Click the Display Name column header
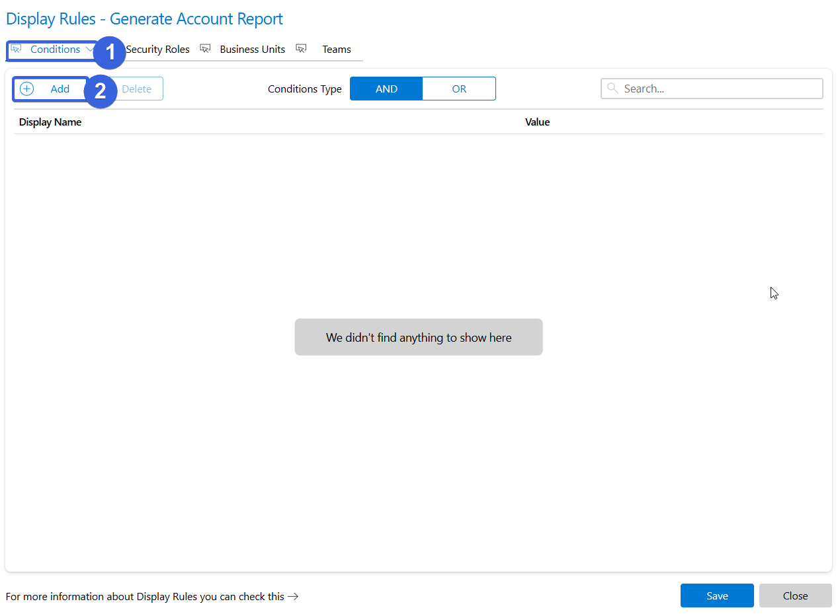840x616 pixels. (x=50, y=122)
